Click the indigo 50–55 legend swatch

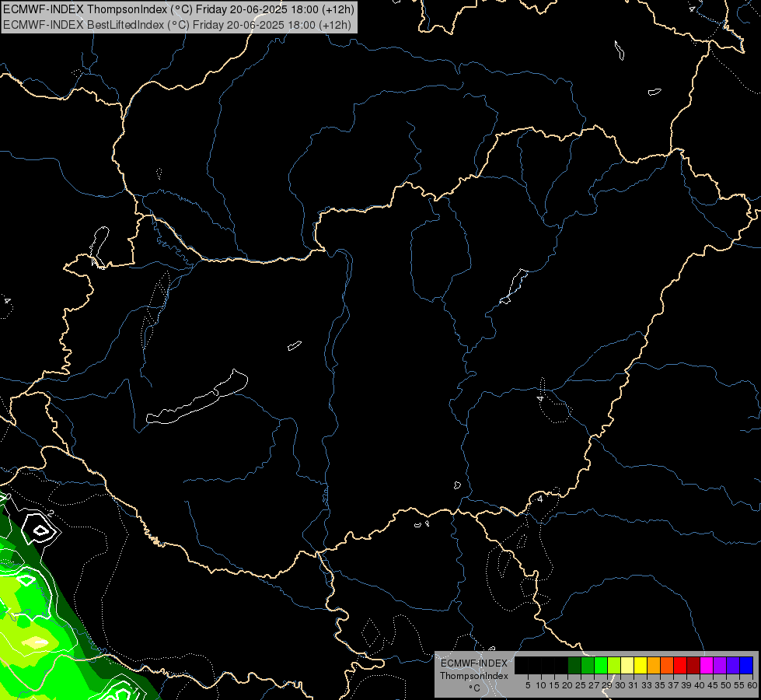pos(733,666)
